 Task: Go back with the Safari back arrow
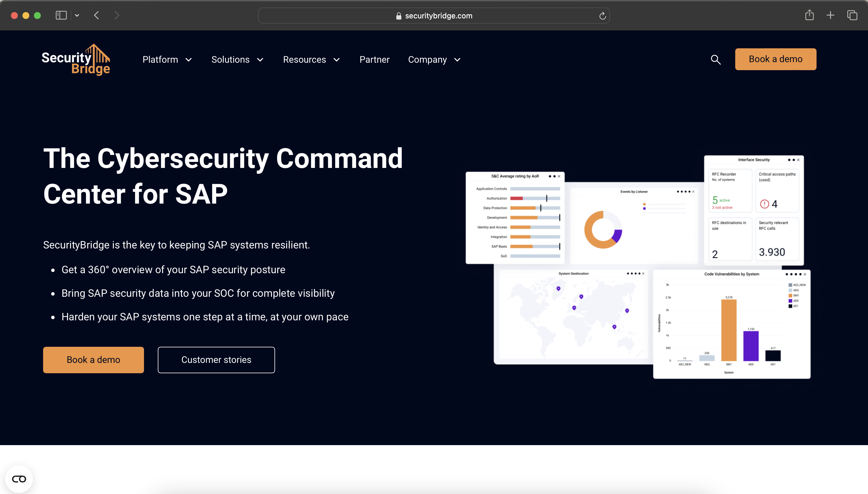[97, 15]
